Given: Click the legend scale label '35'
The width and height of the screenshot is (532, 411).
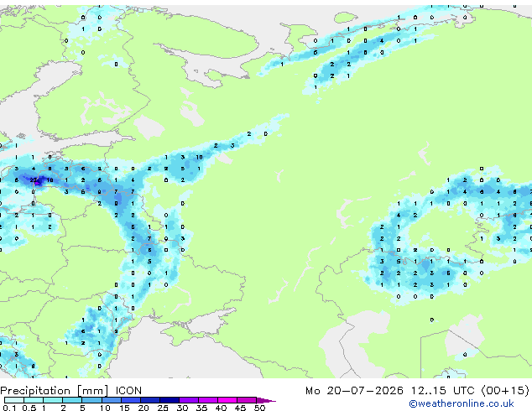Looking at the screenshot, I should (201, 408).
